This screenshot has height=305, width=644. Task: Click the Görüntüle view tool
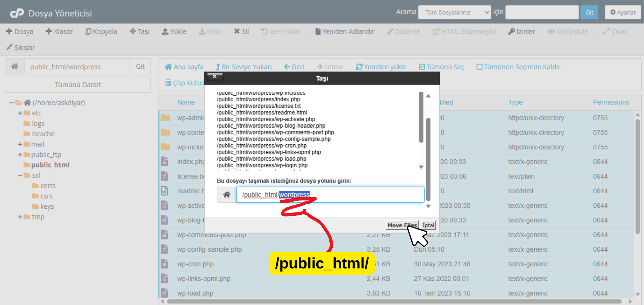[568, 32]
